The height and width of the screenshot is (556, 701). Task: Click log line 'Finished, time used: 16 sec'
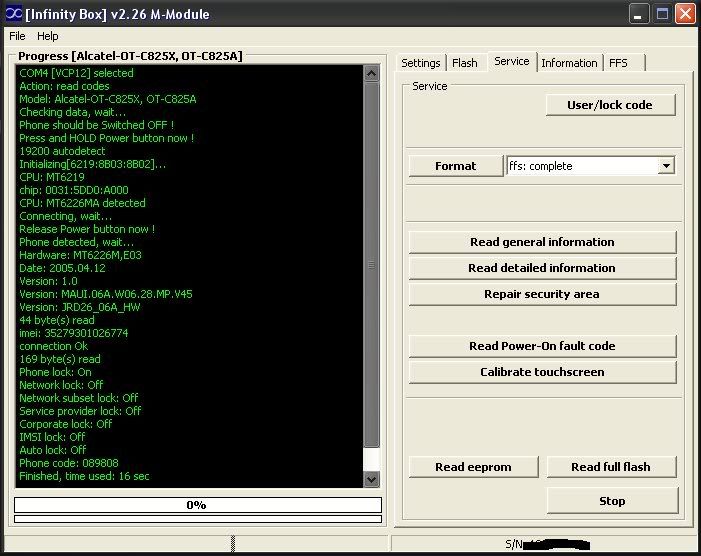point(84,476)
